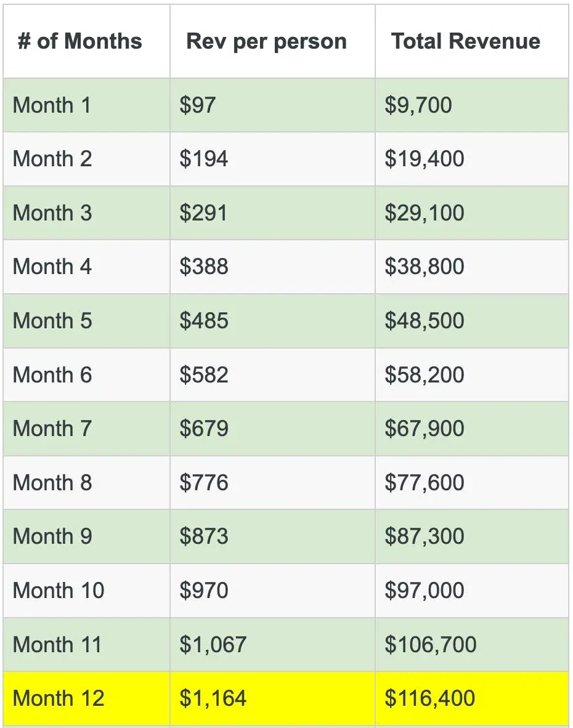Select the $1,067 rev per person cell

point(272,644)
